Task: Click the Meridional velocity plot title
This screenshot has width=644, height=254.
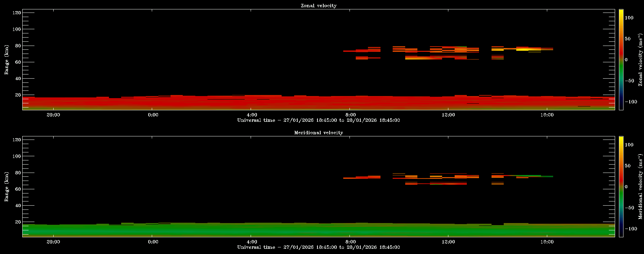Action: tap(319, 133)
